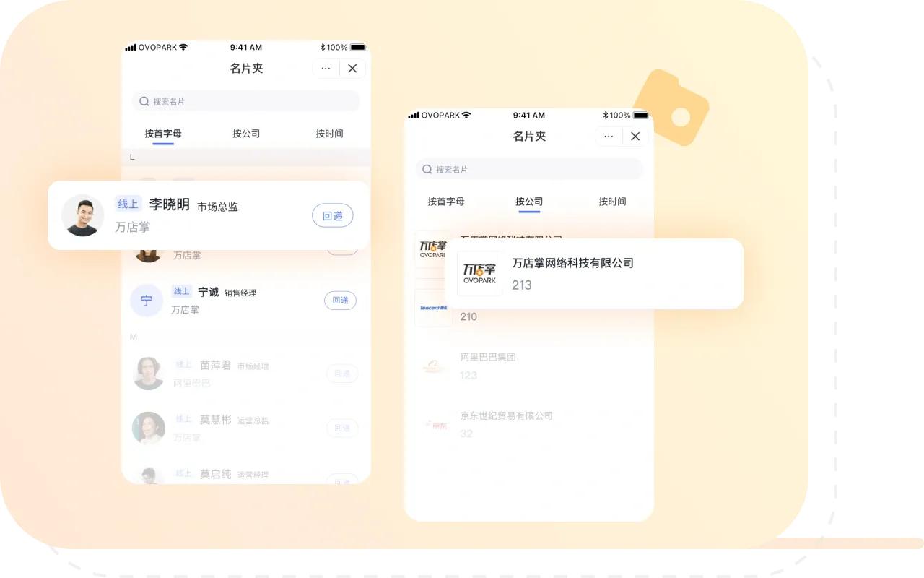Click the 宁 circular avatar
924x578 pixels.
click(x=147, y=301)
